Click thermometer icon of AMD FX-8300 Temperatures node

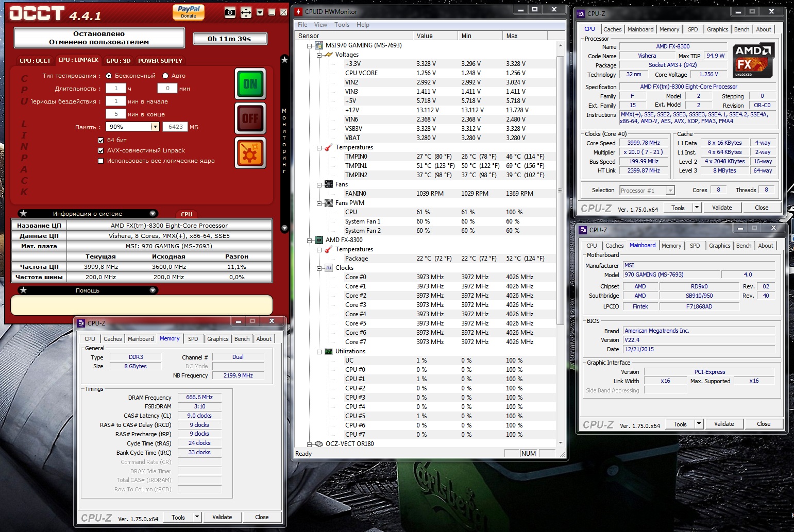point(328,249)
